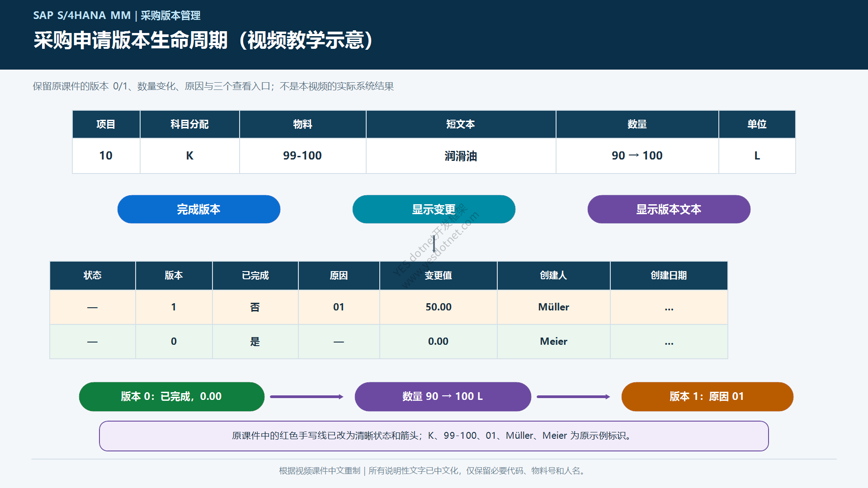Select reason cell 01
The width and height of the screenshot is (868, 488).
[x=339, y=307]
